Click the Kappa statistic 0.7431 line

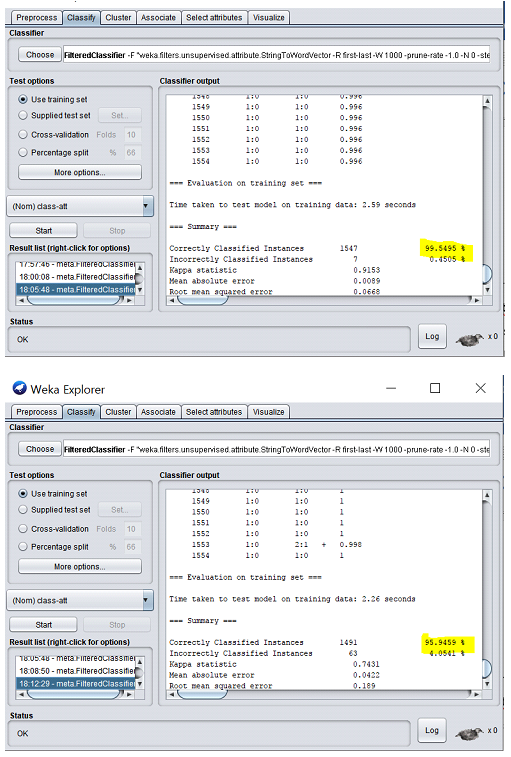pos(274,664)
